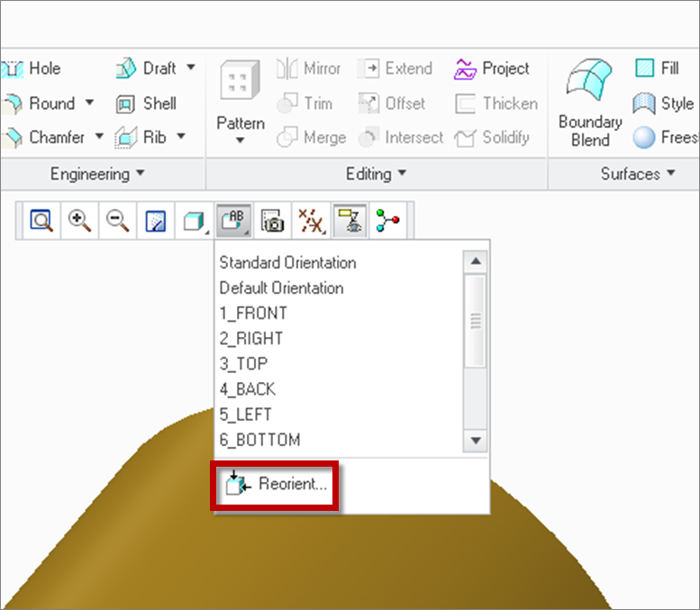700x610 pixels.
Task: Click the Fill surface tool
Action: (x=657, y=68)
